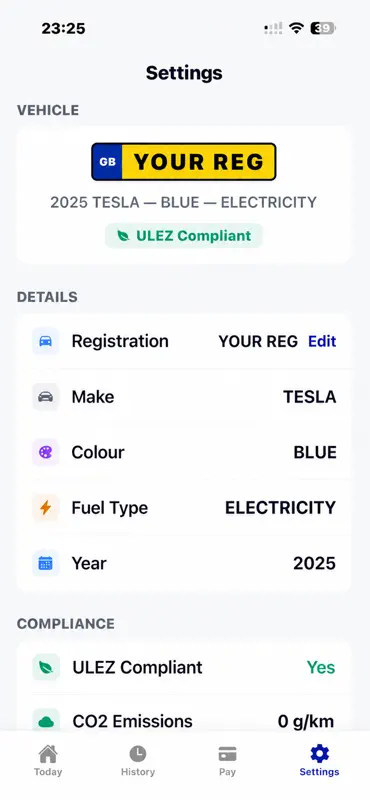Tap the ELECTRICITY fuel type value

[x=281, y=508]
